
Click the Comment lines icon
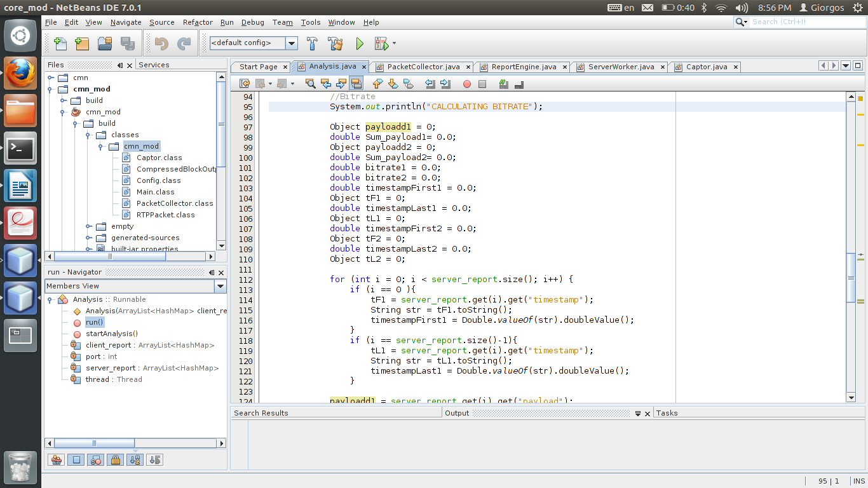(504, 83)
